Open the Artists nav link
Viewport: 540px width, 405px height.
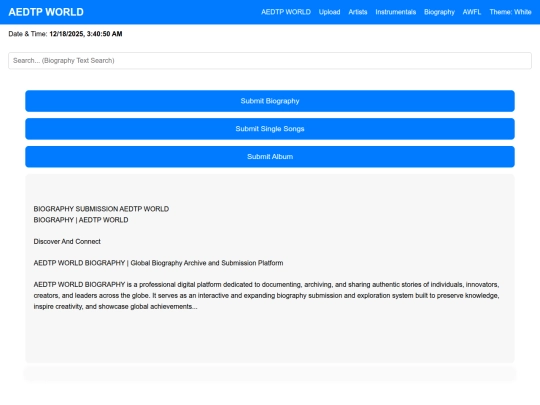pyautogui.click(x=357, y=12)
